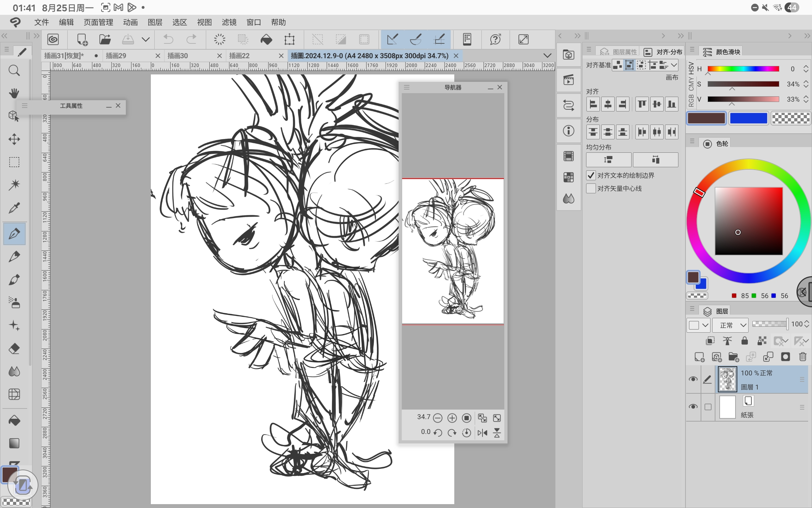Click the Undo arrow in toolbar

[x=168, y=39]
